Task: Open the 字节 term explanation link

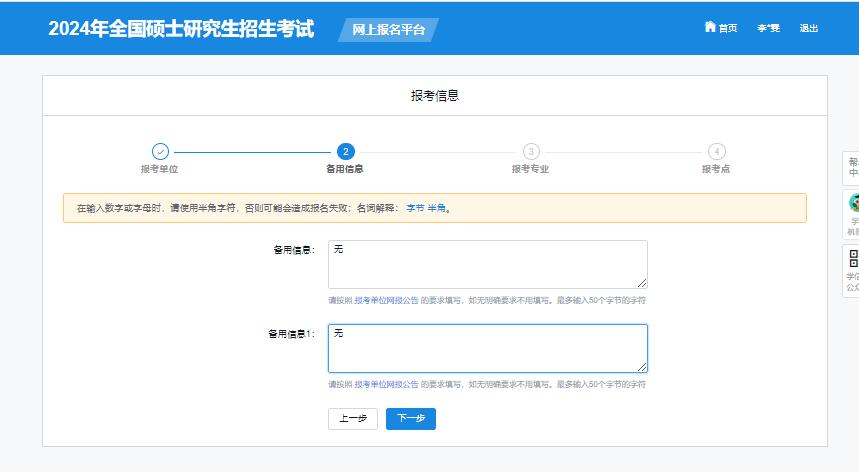Action: tap(415, 208)
